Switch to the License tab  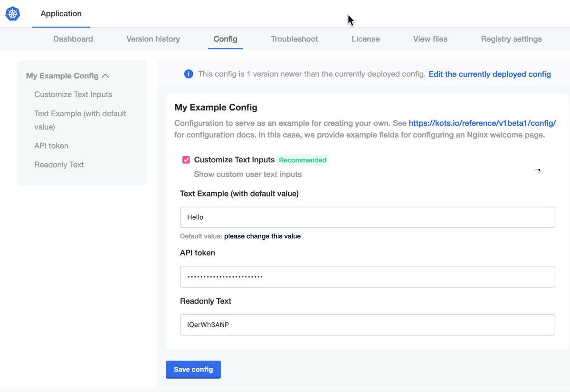click(365, 39)
